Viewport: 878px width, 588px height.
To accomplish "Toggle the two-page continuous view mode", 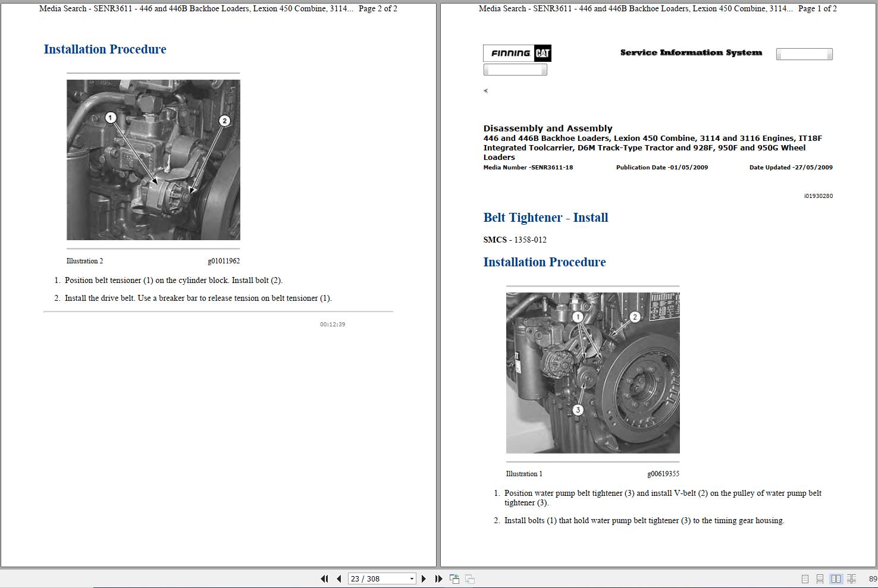I will click(x=851, y=578).
